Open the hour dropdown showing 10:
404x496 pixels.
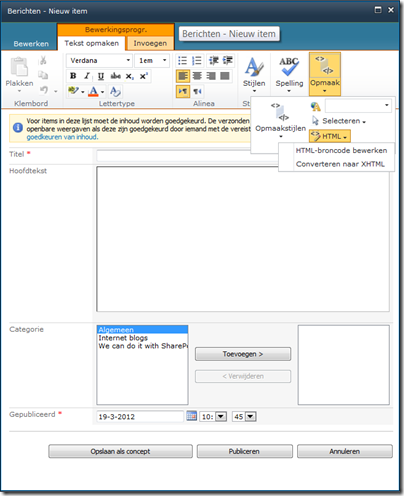pos(221,417)
